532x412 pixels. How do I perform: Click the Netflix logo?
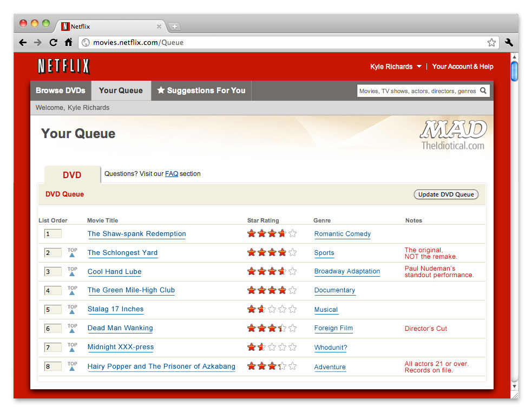tap(63, 66)
